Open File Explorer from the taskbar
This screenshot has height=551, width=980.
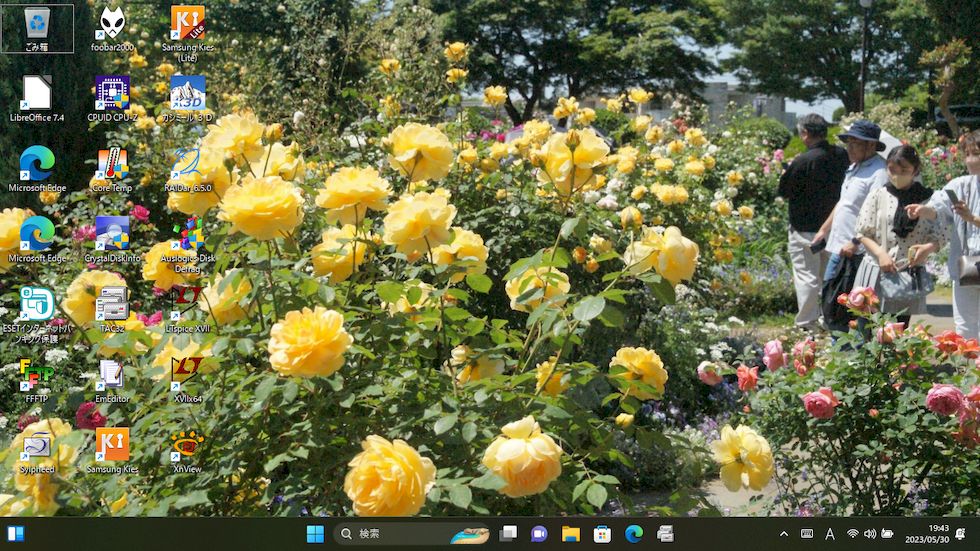pos(571,534)
